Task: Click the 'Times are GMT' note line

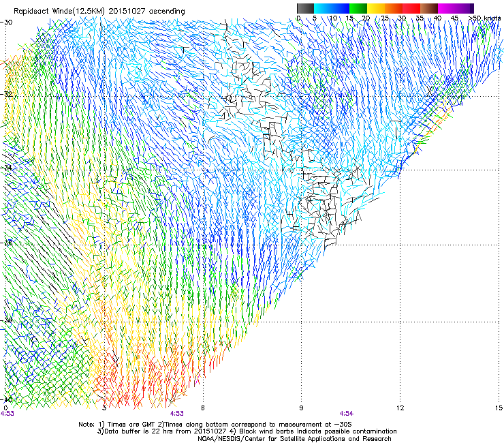Action: [x=215, y=425]
